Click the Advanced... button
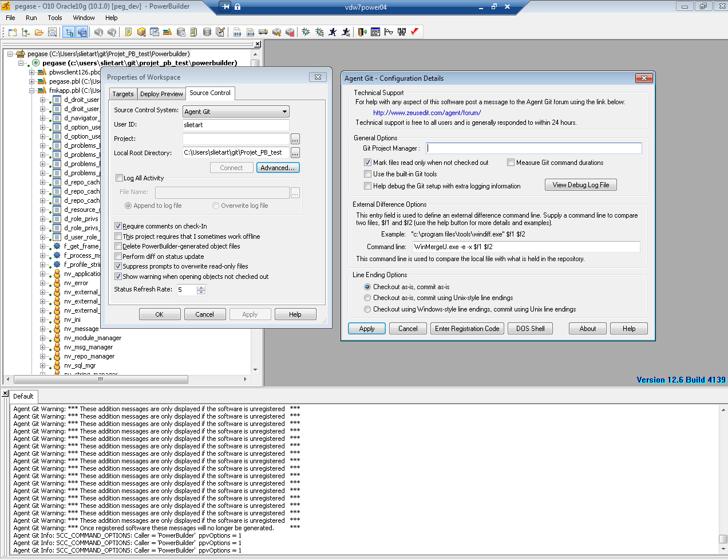Viewport: 728px width, 560px height. click(278, 168)
